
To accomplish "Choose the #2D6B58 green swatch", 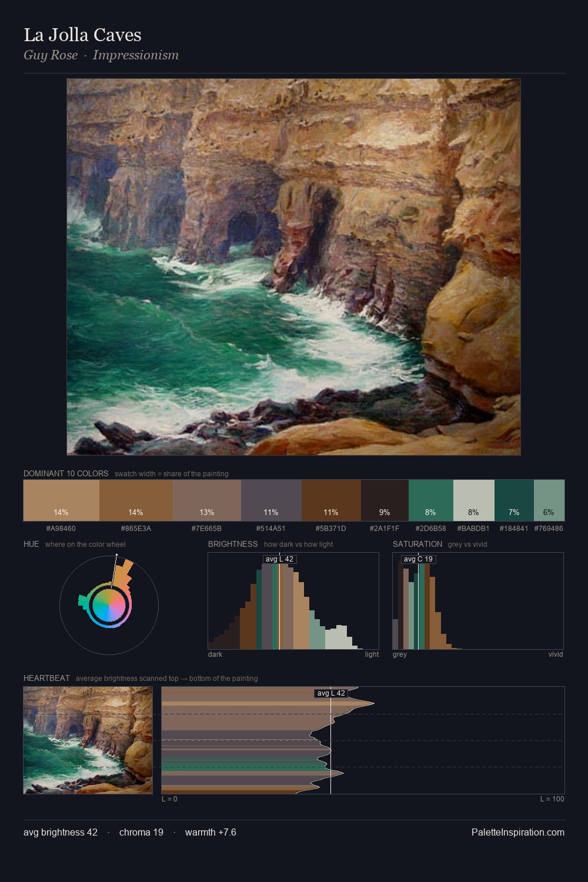I will pyautogui.click(x=431, y=500).
